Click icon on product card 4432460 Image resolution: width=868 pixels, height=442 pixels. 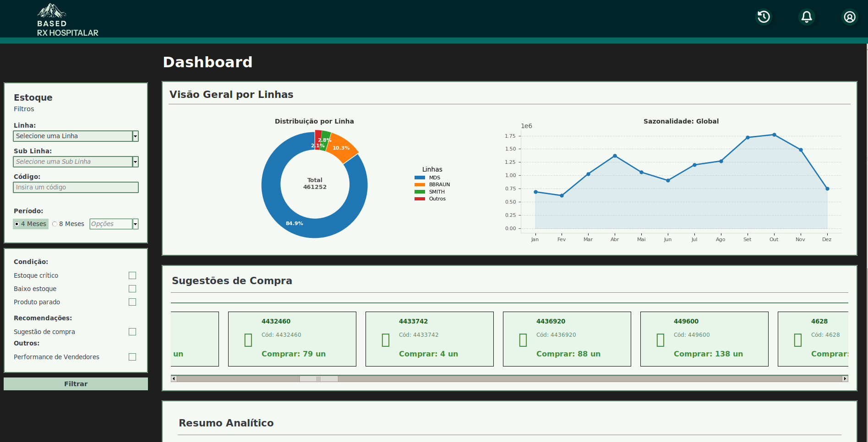click(x=248, y=340)
